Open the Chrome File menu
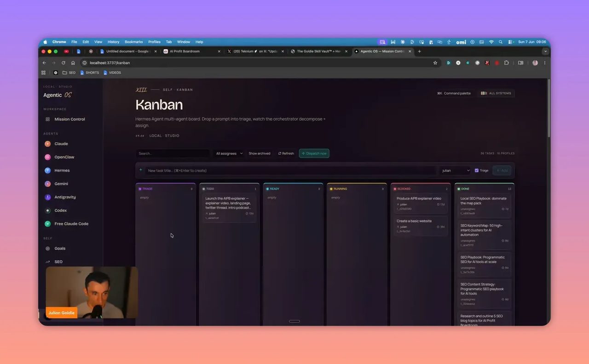This screenshot has width=589, height=364. pyautogui.click(x=74, y=42)
